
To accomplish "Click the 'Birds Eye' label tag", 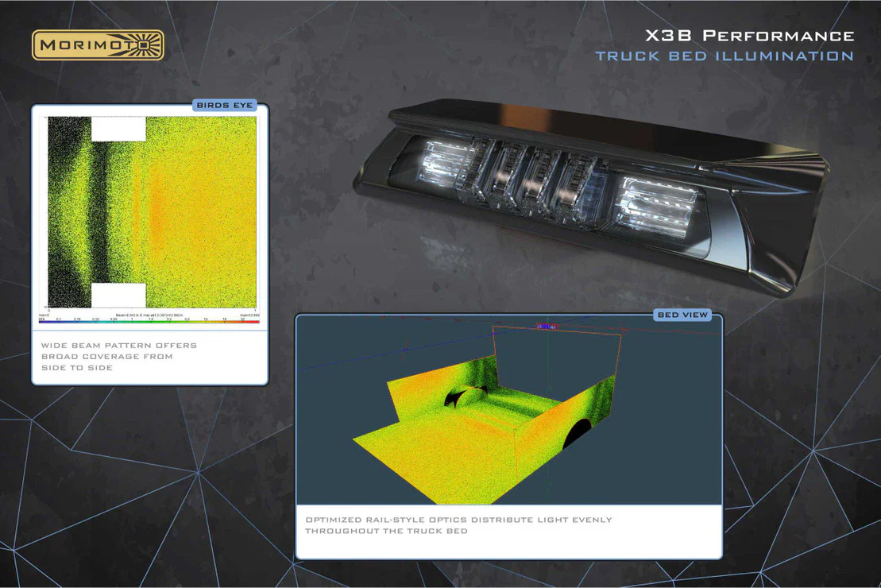I will [x=225, y=105].
